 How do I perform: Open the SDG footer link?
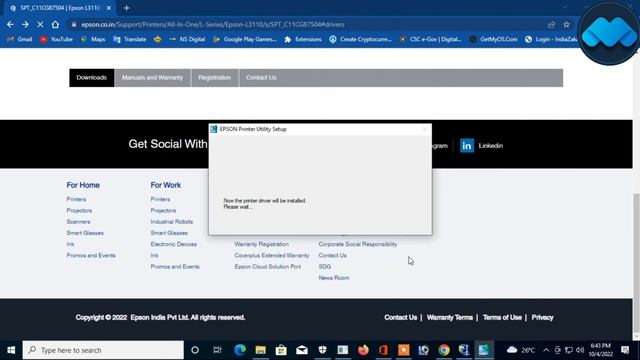pos(325,267)
